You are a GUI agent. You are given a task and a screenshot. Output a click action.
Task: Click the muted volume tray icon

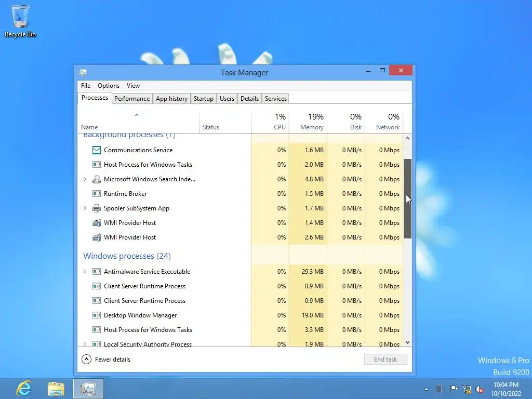click(480, 389)
